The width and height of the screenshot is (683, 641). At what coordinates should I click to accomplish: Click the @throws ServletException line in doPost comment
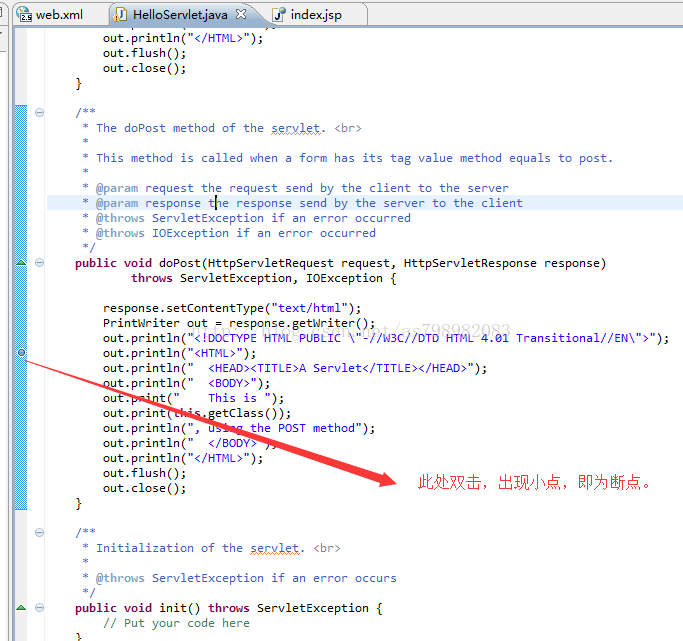(247, 218)
